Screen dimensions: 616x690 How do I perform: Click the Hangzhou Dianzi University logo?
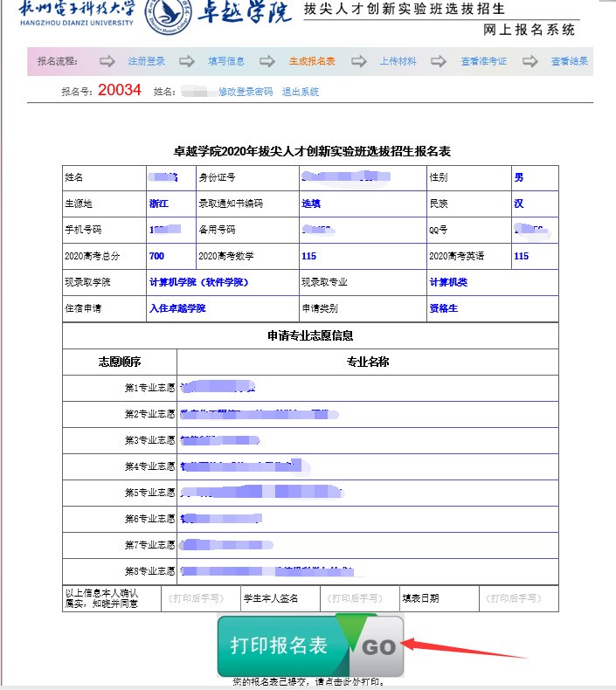click(77, 13)
